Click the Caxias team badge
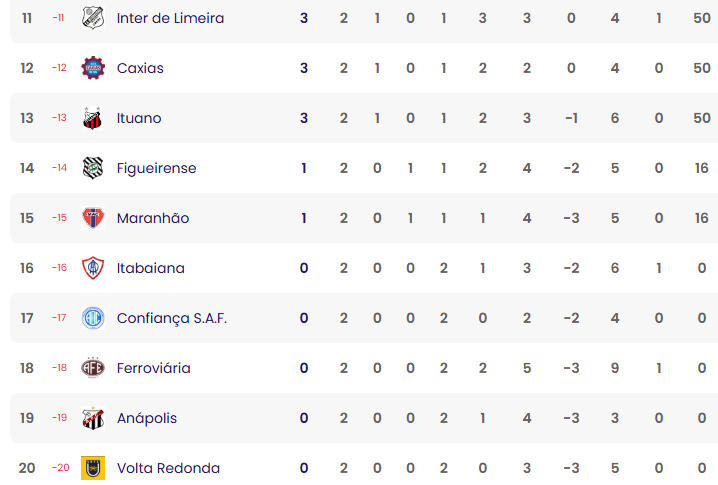 coord(93,68)
